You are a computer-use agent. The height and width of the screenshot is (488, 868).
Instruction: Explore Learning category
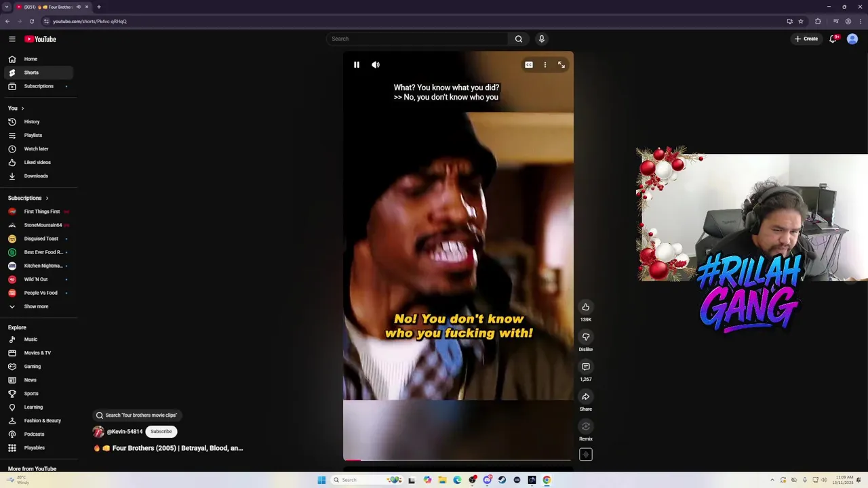click(38, 407)
